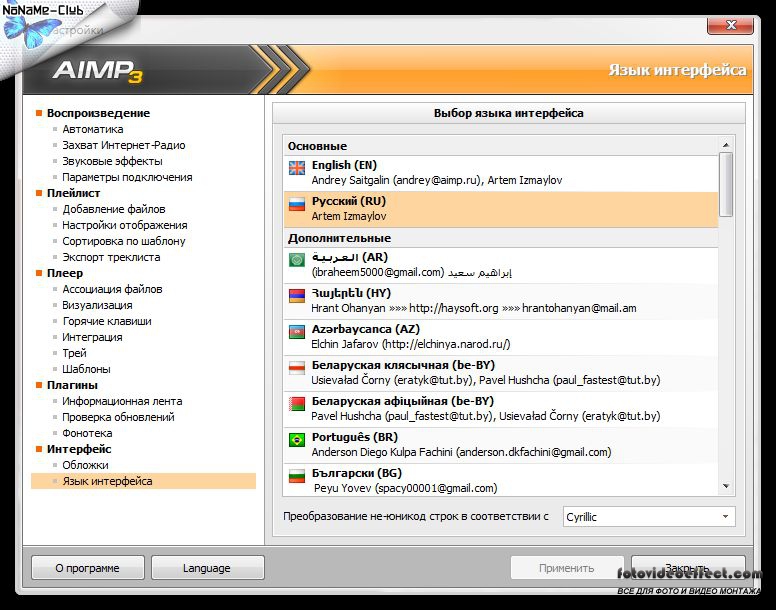776x610 pixels.
Task: Select Язык интерфейса in the tree
Action: 143,481
